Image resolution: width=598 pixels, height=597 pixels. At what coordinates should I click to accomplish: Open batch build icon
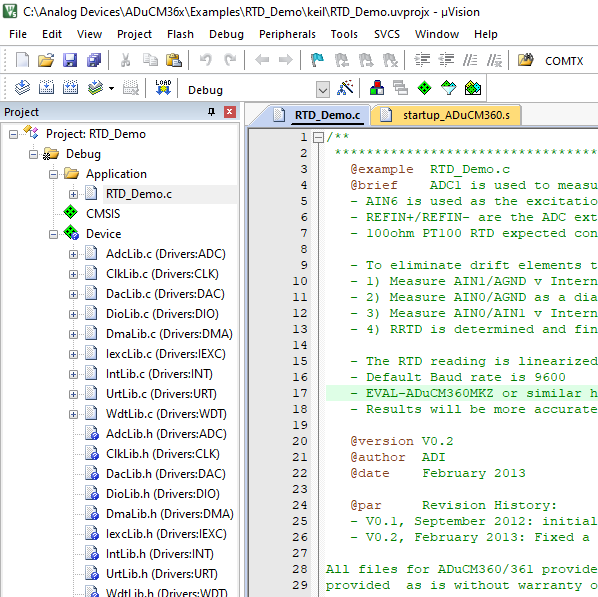(x=95, y=88)
